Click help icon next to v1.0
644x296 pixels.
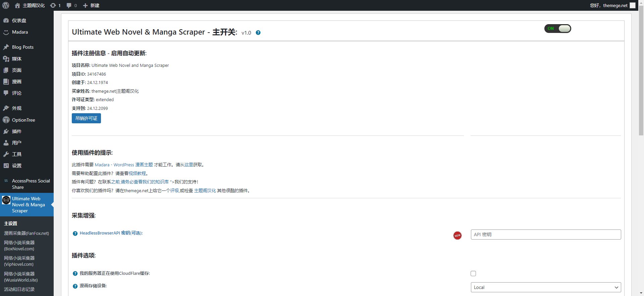coord(258,33)
